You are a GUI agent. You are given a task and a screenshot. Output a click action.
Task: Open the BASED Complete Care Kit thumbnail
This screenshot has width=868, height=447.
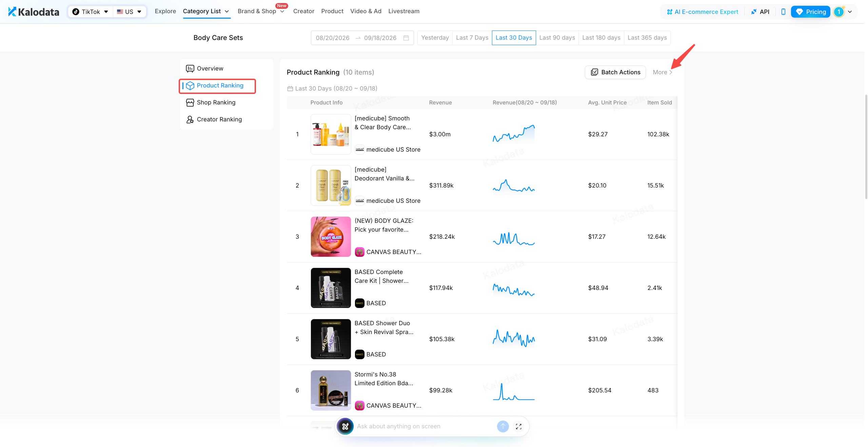tap(331, 288)
